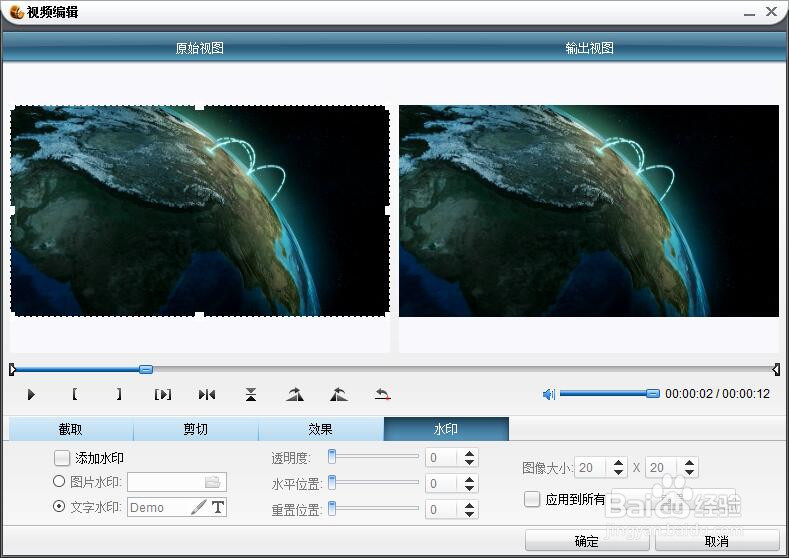The width and height of the screenshot is (789, 558).
Task: Click the top-center crop handle on original view
Action: coord(199,107)
